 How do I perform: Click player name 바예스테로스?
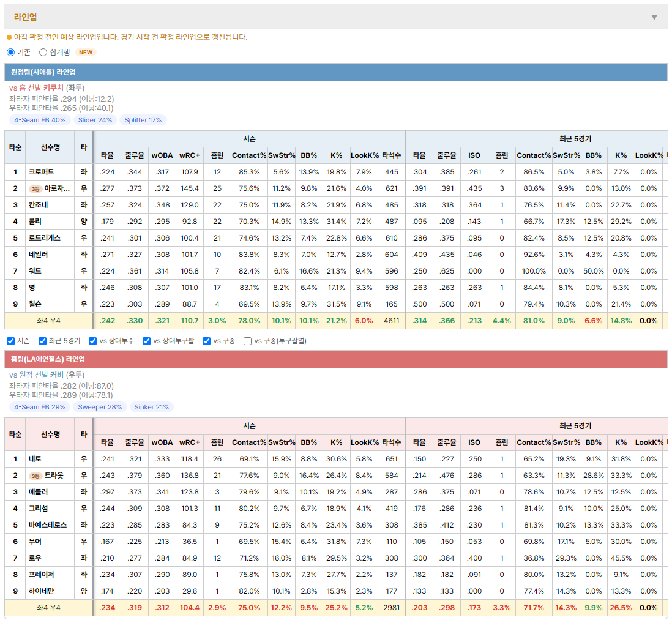coord(48,525)
